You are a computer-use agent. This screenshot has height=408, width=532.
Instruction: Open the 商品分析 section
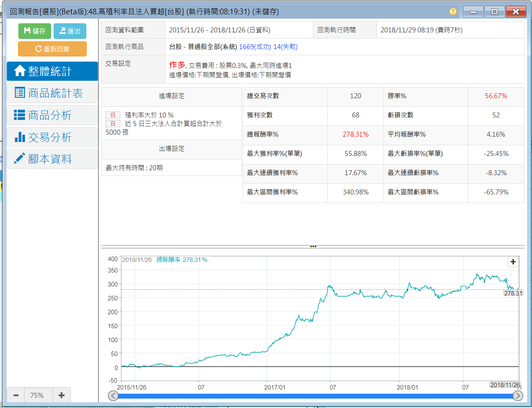52,115
